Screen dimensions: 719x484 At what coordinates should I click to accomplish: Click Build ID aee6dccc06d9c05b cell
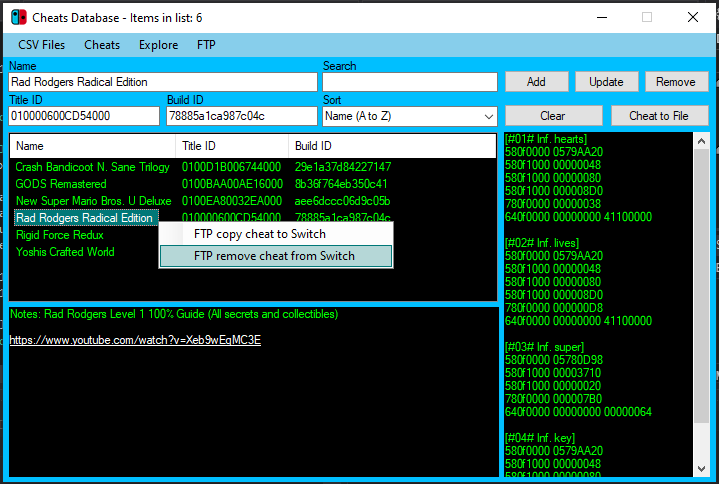tap(343, 201)
